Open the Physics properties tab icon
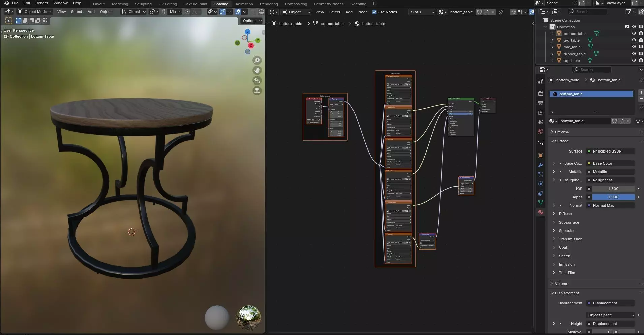644x335 pixels. point(541,184)
